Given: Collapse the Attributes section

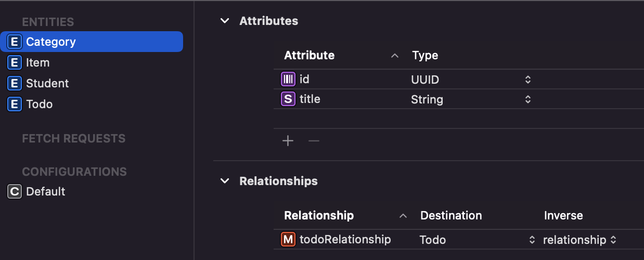Looking at the screenshot, I should click(225, 21).
